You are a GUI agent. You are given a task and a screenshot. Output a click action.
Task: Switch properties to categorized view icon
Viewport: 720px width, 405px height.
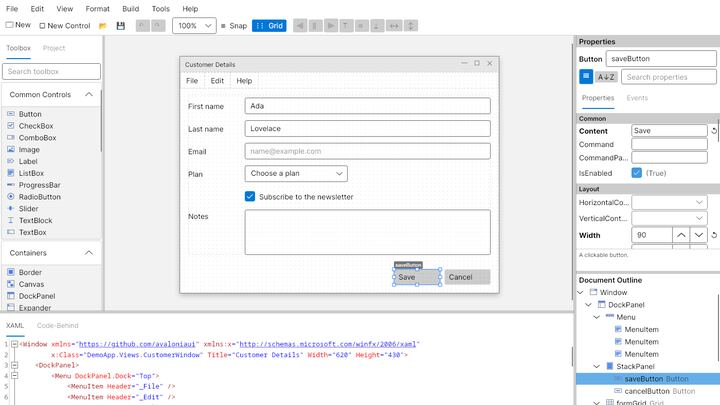(586, 77)
